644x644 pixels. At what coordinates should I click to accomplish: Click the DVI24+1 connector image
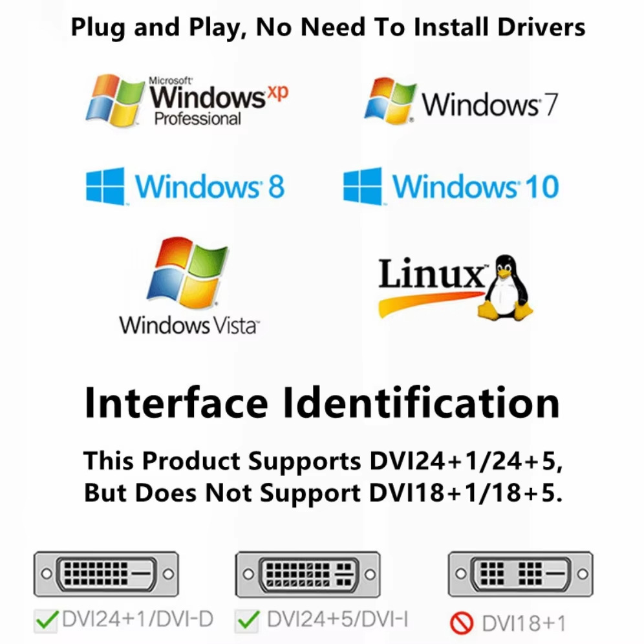click(x=106, y=574)
